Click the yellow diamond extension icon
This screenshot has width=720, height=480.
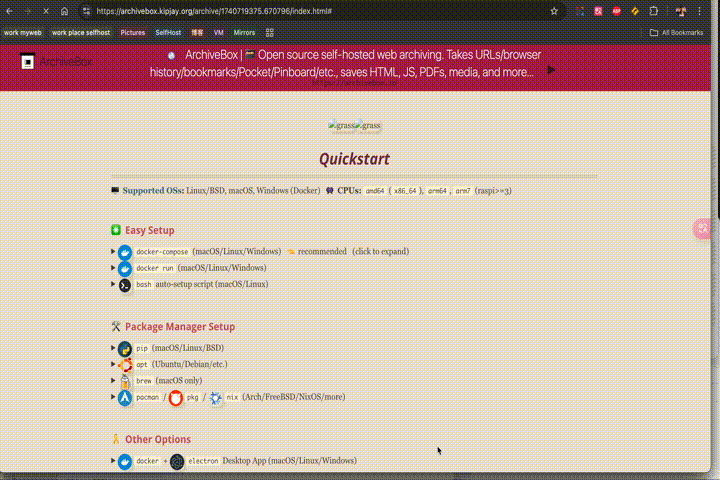[x=635, y=11]
